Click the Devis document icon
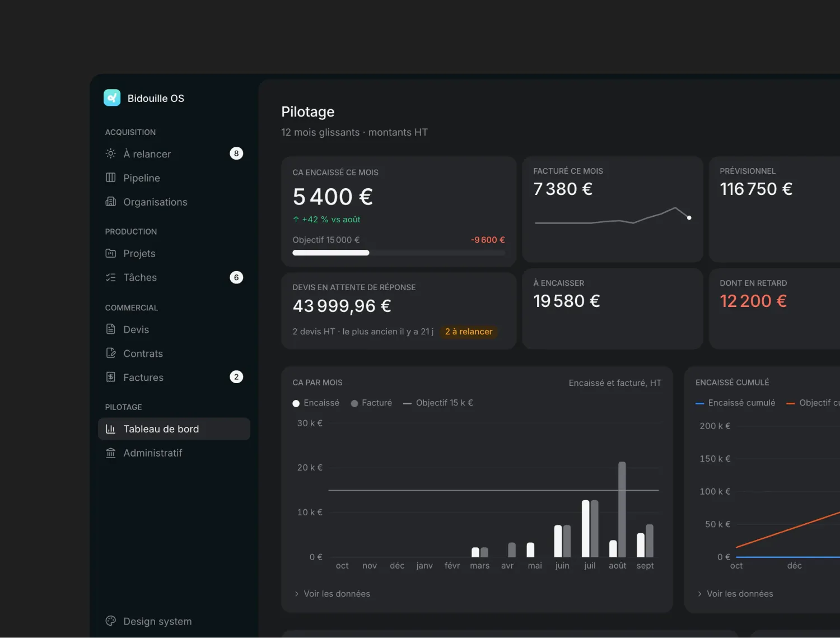This screenshot has height=638, width=840. pos(111,329)
